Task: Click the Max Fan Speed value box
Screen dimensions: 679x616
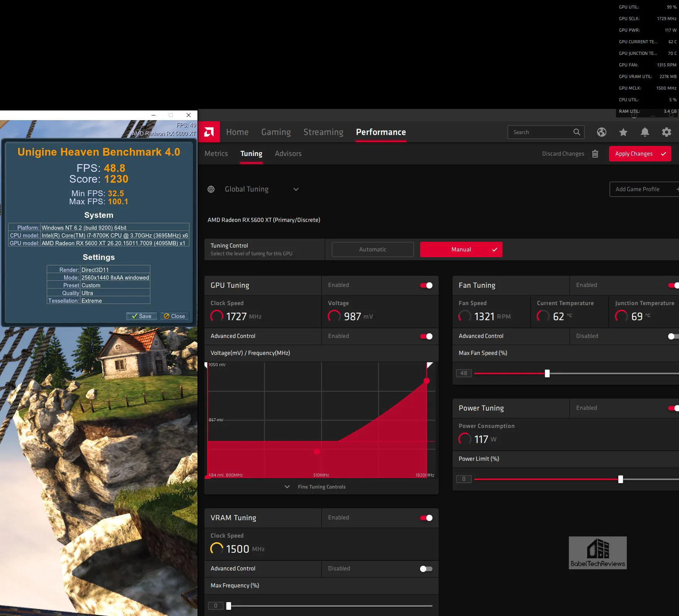Action: pos(464,373)
